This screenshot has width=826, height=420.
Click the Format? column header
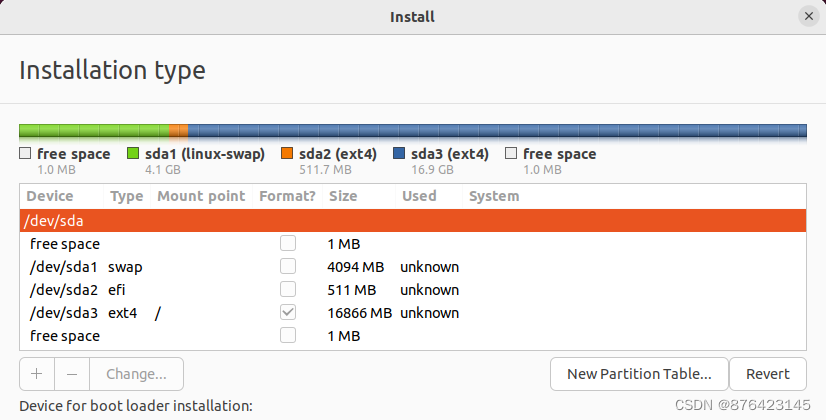click(x=287, y=196)
